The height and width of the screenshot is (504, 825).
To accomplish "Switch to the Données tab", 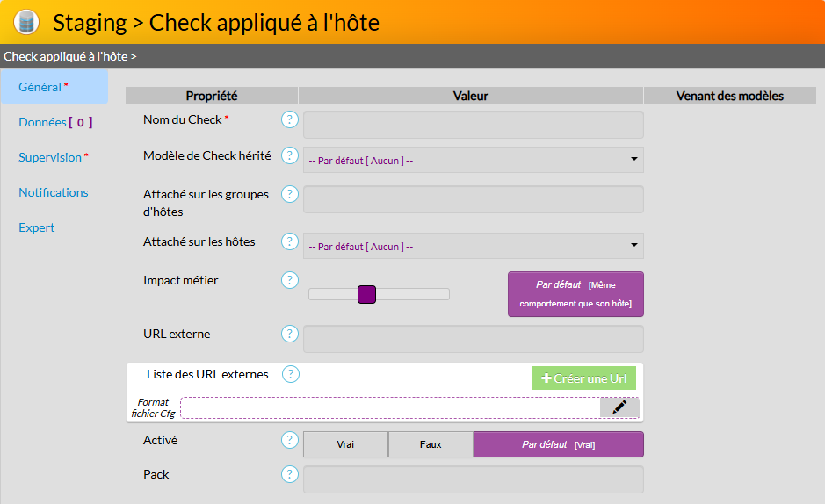I will [x=54, y=123].
